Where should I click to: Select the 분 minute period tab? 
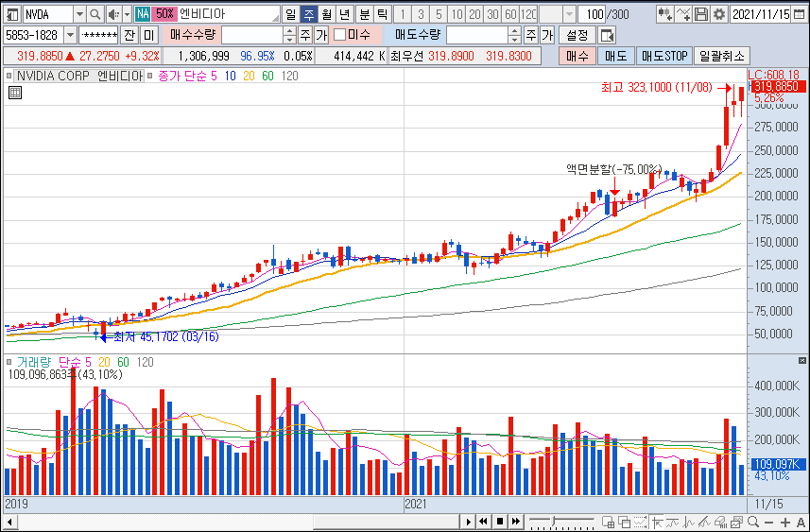(364, 14)
